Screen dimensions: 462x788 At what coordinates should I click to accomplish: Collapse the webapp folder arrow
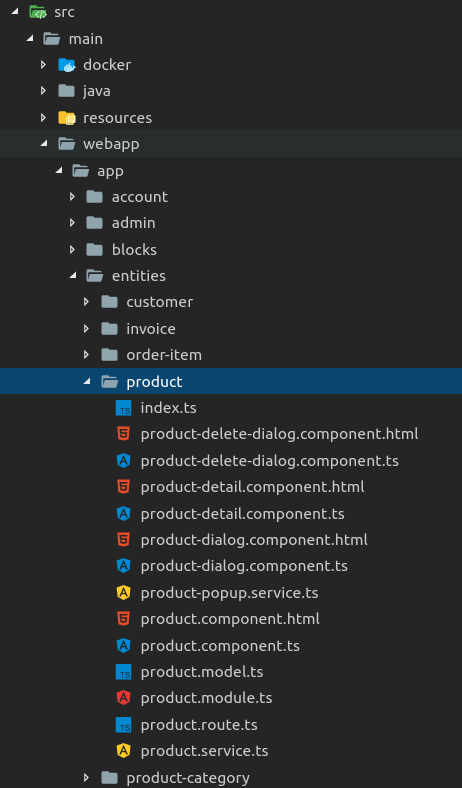tap(44, 144)
